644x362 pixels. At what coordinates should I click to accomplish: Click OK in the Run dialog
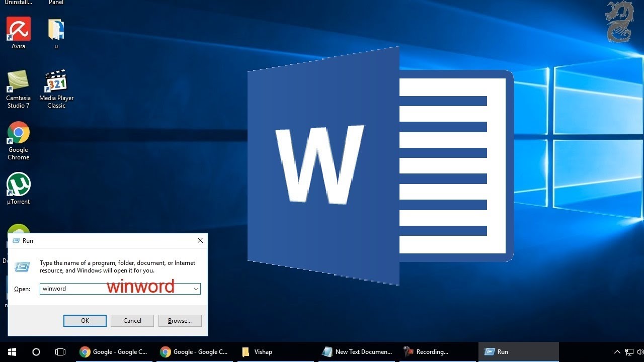tap(85, 321)
